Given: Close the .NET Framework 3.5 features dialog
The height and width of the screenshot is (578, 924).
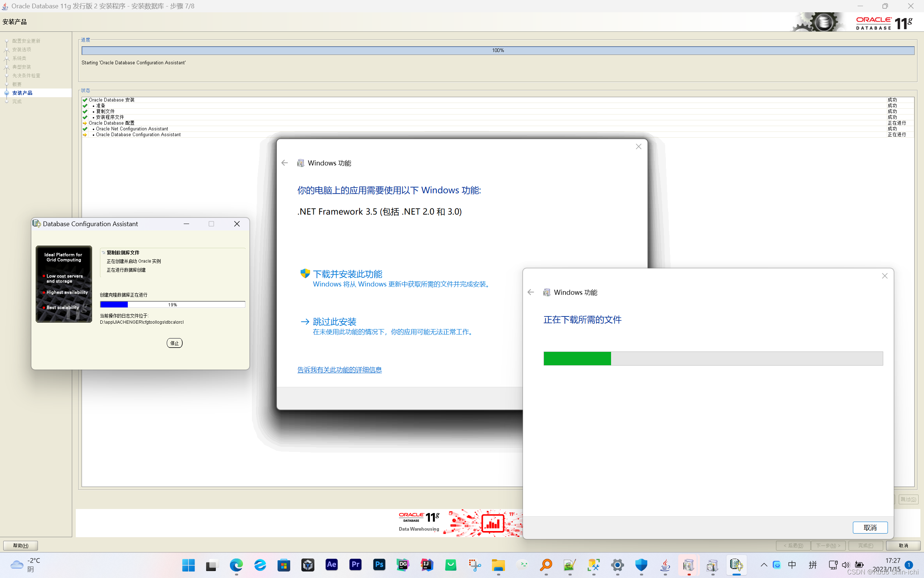Looking at the screenshot, I should coord(638,147).
